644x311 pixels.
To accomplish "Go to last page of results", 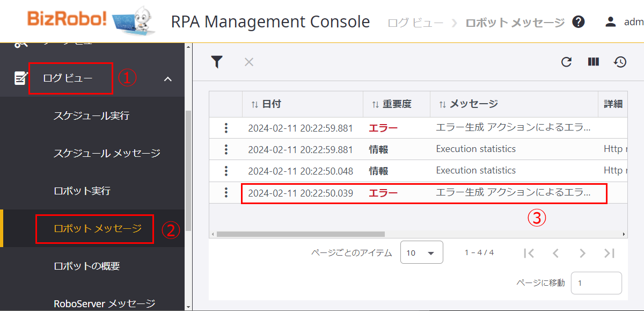I will point(609,253).
